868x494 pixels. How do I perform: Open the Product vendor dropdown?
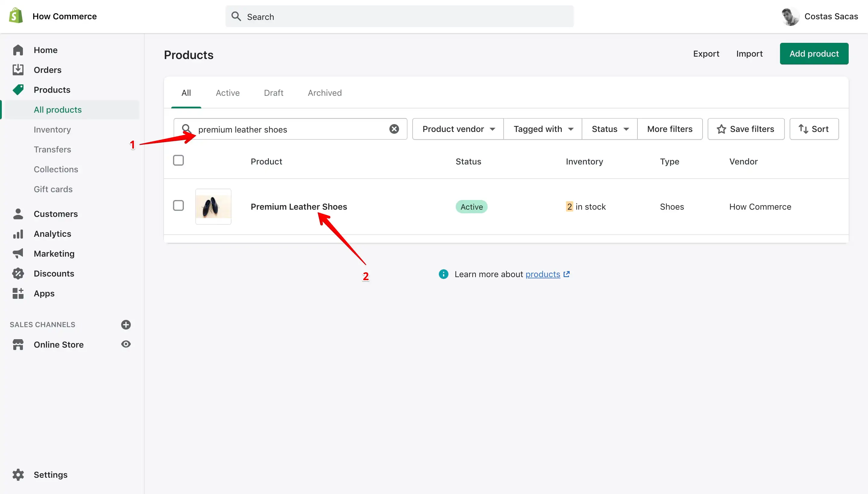pyautogui.click(x=458, y=129)
